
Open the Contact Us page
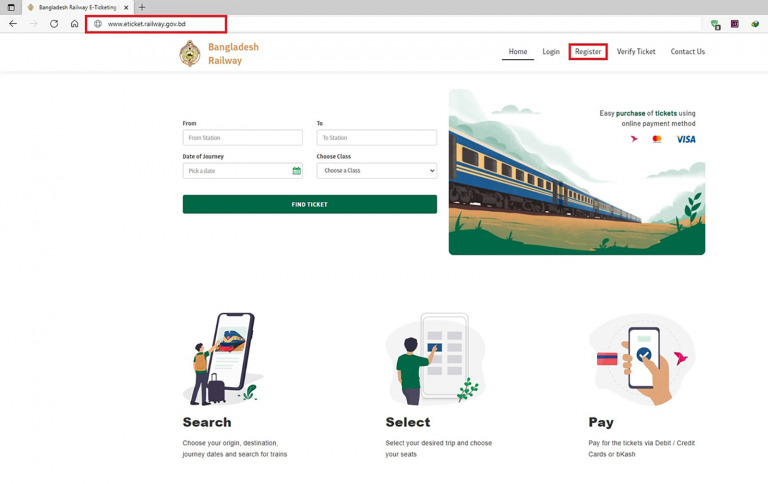tap(688, 51)
